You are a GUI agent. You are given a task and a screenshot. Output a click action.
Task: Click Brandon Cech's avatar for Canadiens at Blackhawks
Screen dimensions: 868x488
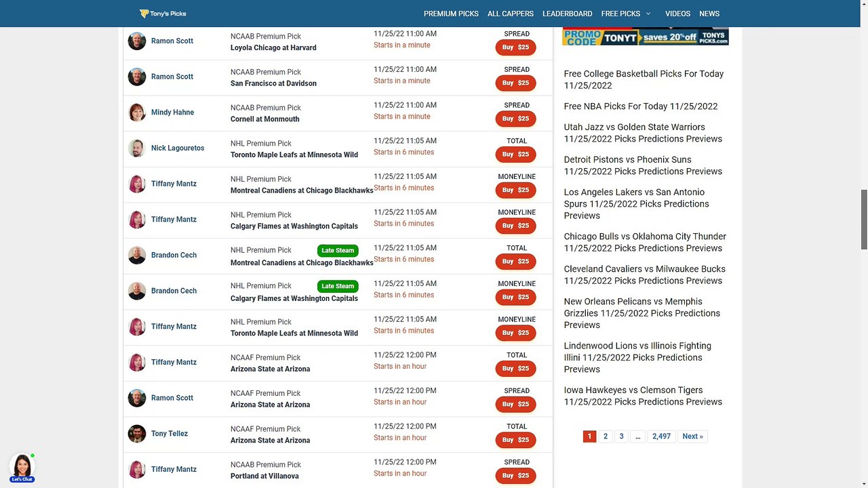137,256
